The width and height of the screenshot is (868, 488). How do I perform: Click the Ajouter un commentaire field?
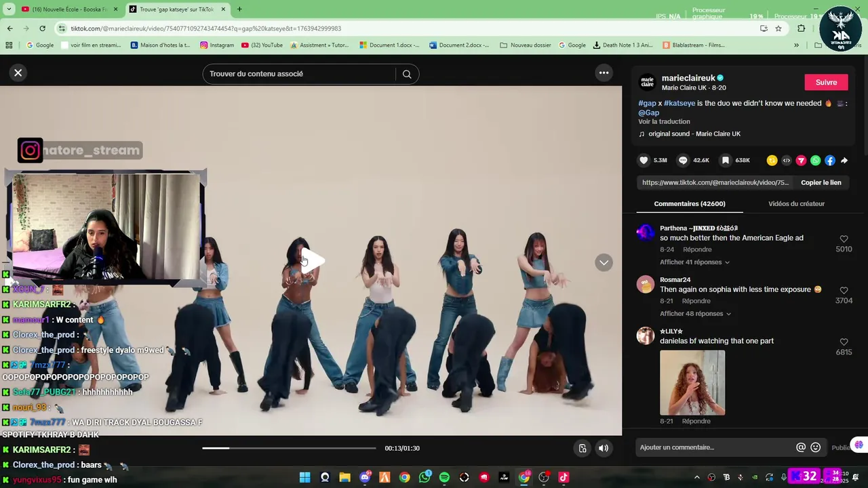[715, 447]
